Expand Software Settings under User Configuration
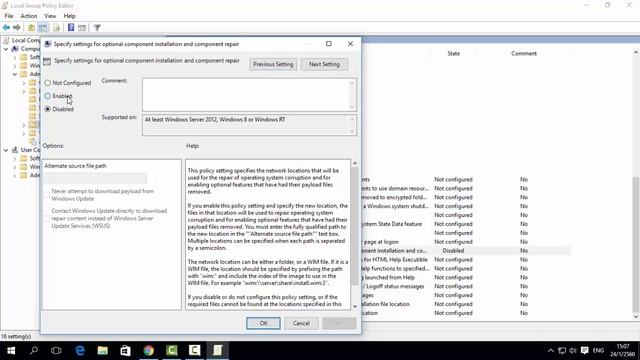The image size is (640, 360). 15,158
